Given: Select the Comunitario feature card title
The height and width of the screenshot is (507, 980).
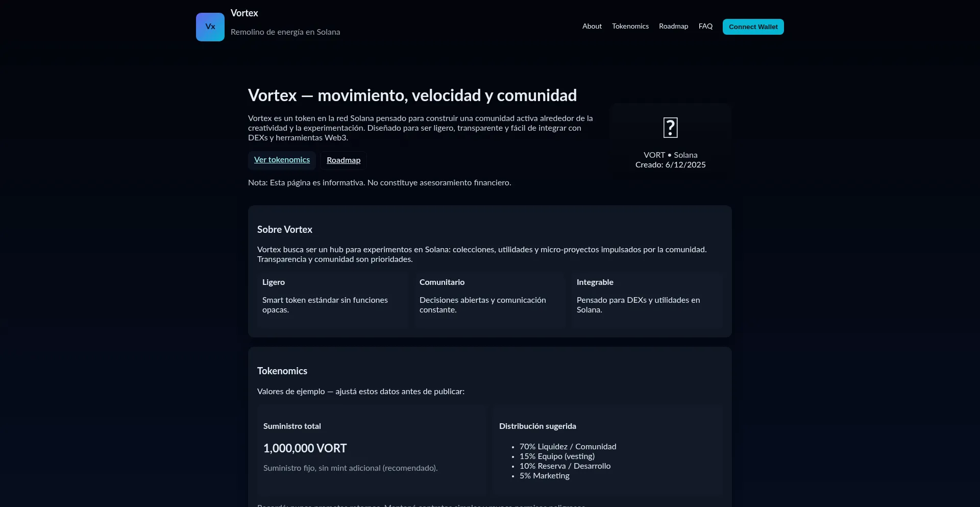Looking at the screenshot, I should click(x=442, y=282).
